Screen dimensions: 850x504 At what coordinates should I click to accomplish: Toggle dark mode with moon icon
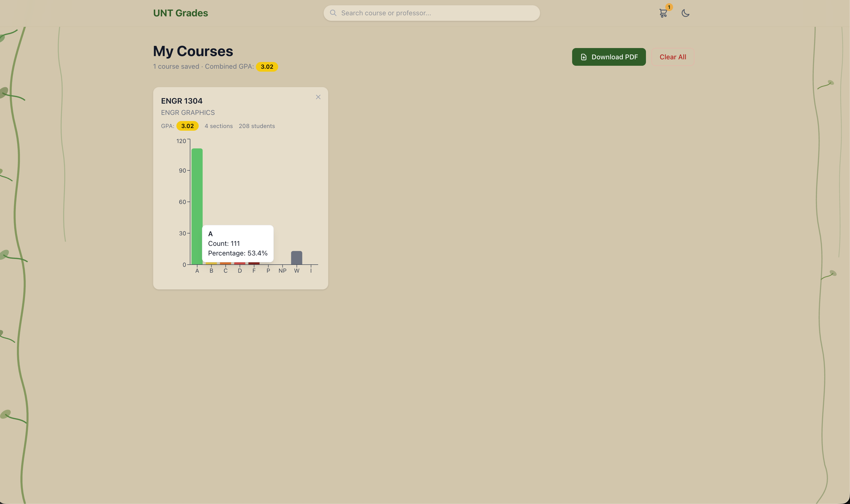685,13
